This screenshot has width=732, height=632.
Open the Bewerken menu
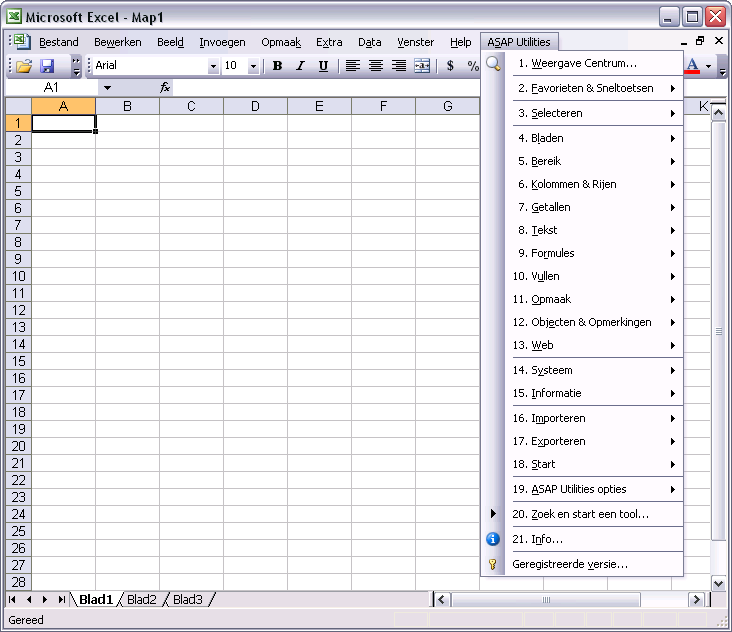coord(118,42)
